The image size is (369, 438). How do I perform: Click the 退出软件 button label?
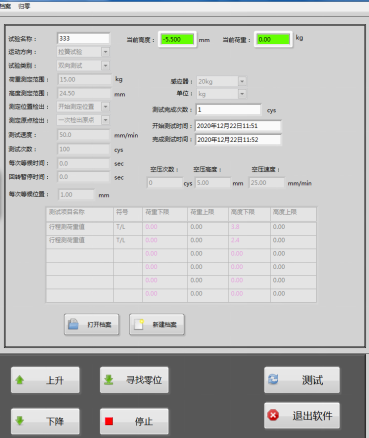tap(312, 416)
